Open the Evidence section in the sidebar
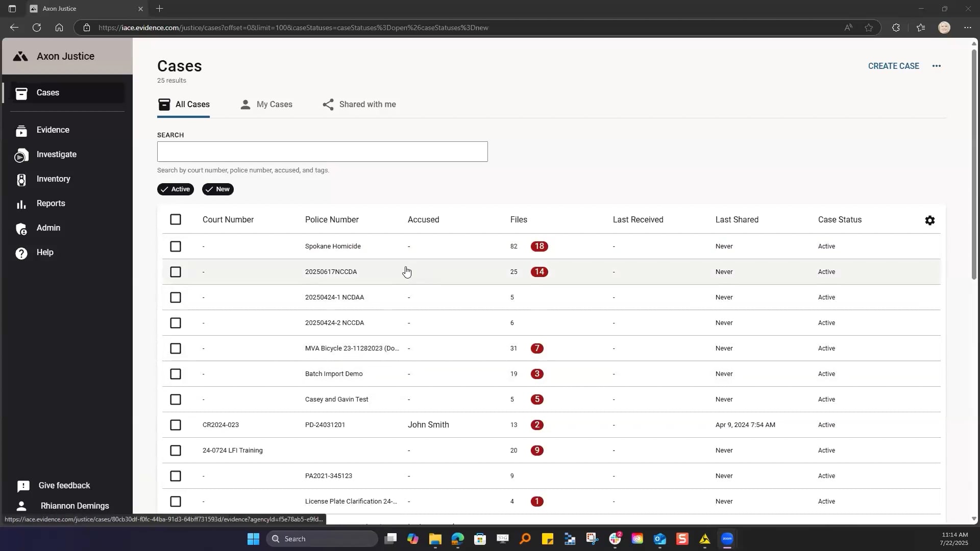Image resolution: width=980 pixels, height=551 pixels. pyautogui.click(x=53, y=130)
